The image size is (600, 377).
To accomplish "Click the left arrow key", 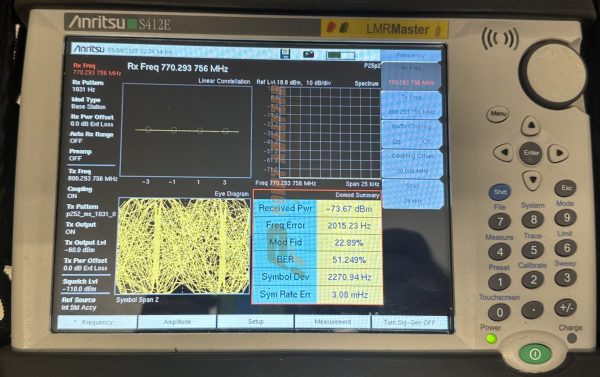I will [504, 152].
